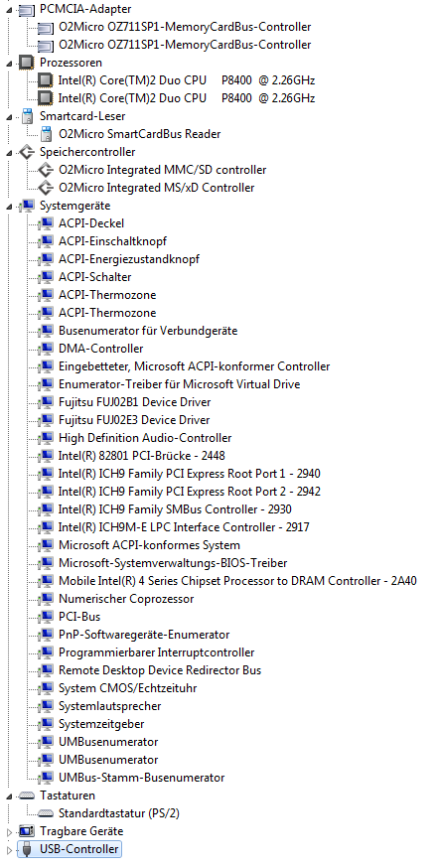
Task: Select ICH9 Family SMBus Controller - 2930
Action: tap(175, 509)
